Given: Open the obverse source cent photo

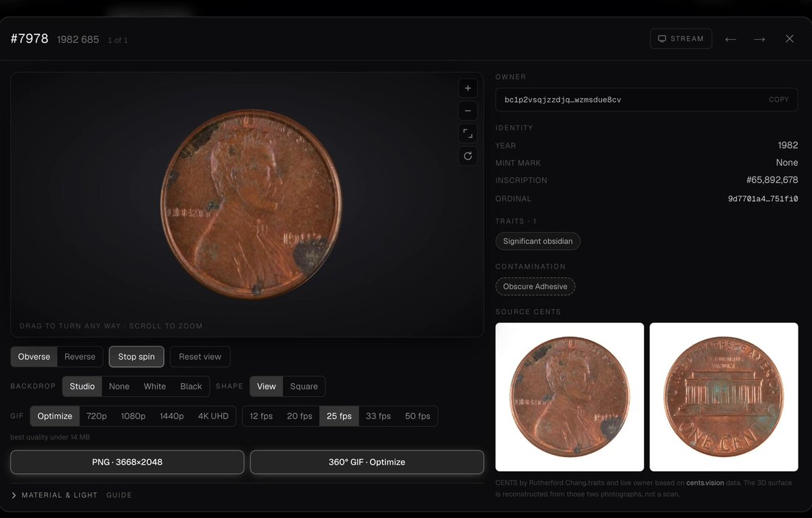Looking at the screenshot, I should click(x=570, y=397).
